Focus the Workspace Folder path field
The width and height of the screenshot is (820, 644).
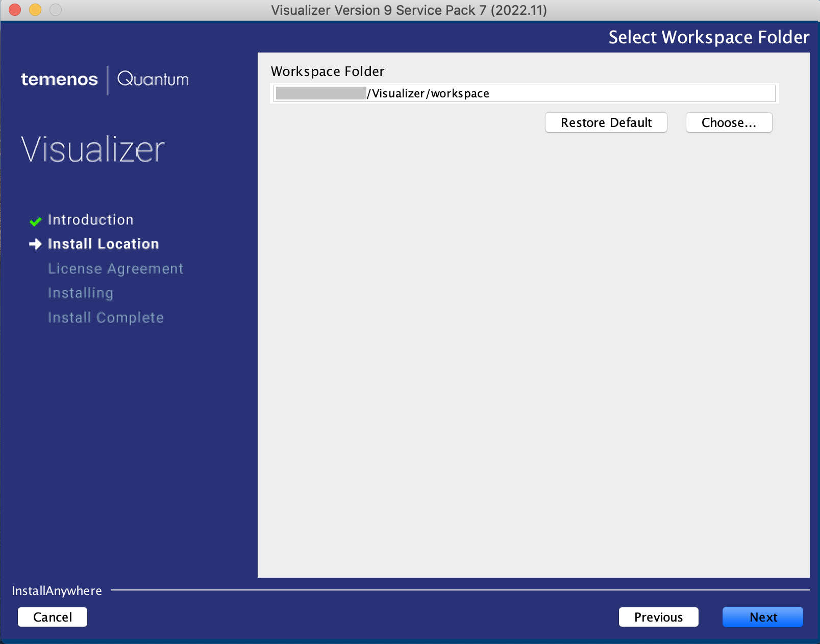[524, 93]
